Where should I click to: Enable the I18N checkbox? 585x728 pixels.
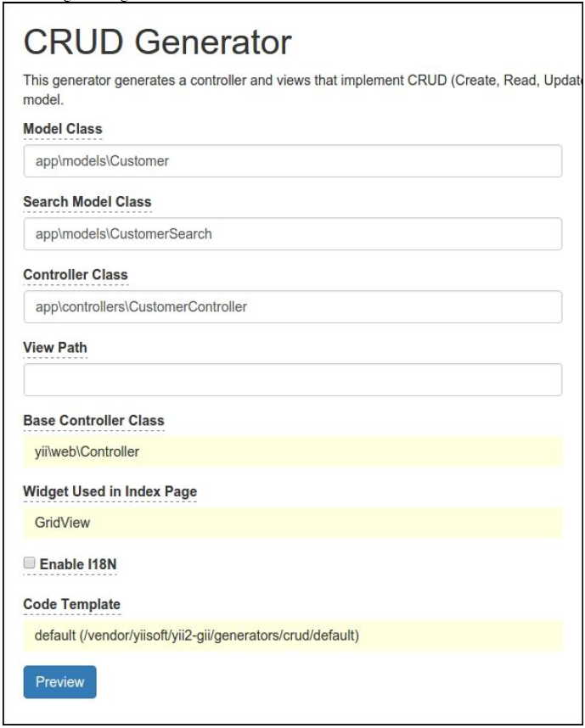30,563
